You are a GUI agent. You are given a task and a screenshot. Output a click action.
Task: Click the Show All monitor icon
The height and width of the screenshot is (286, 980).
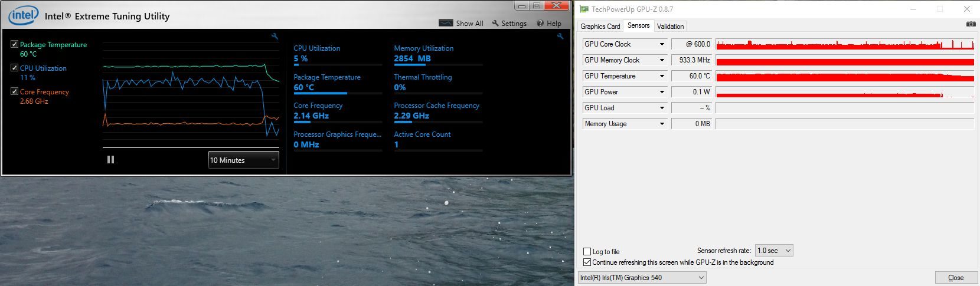(x=446, y=23)
